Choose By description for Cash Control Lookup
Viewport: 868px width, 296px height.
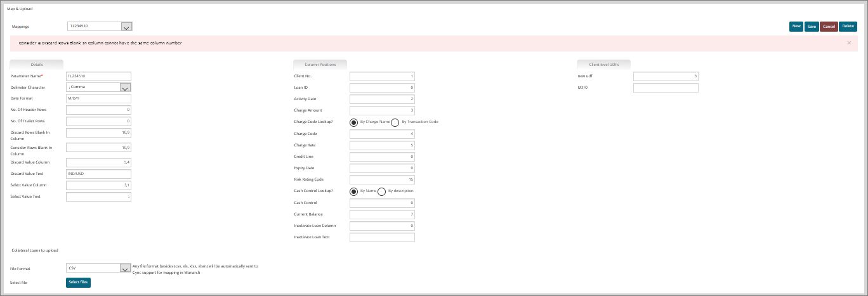click(382, 191)
